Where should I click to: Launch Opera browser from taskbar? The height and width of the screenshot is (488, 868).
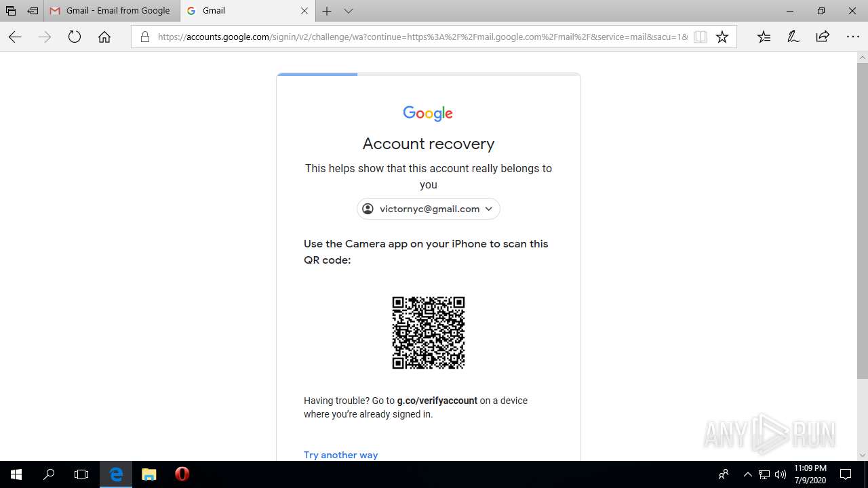coord(182,474)
